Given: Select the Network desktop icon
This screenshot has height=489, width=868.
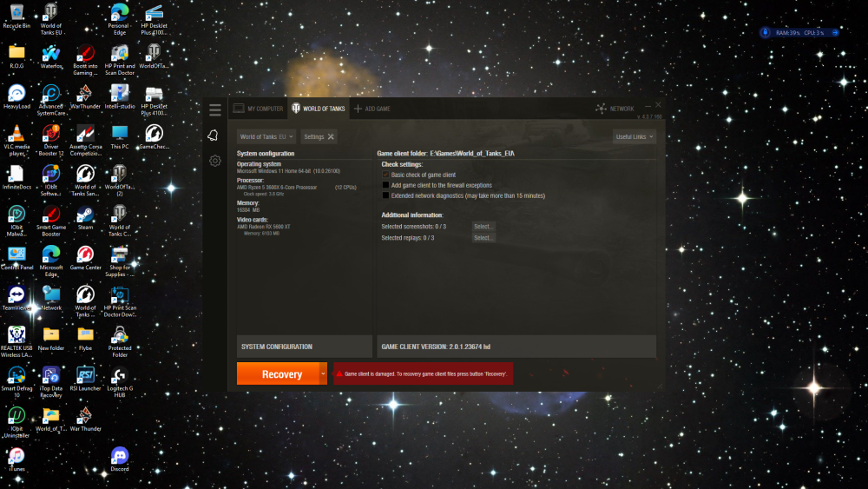Looking at the screenshot, I should pyautogui.click(x=51, y=299).
